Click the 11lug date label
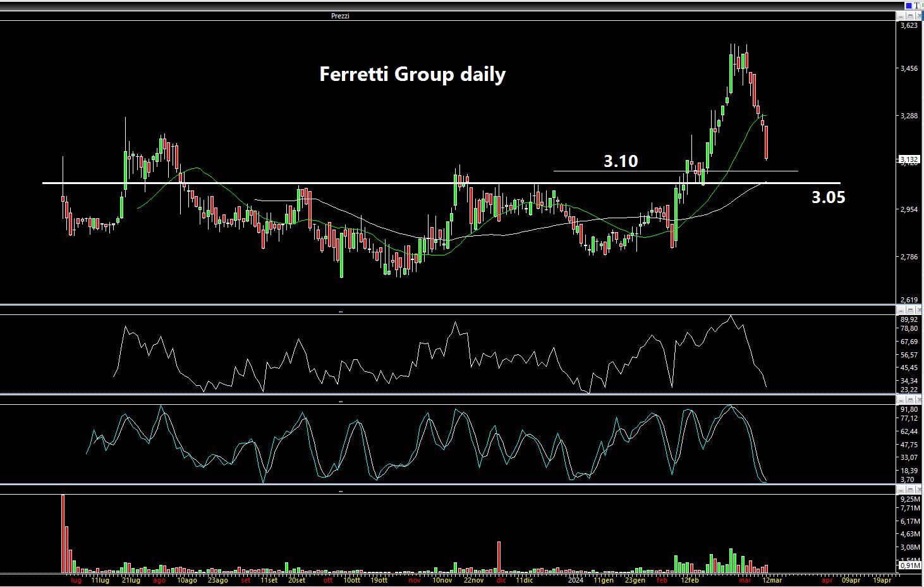Viewport: 924px width, 587px height. 100,580
